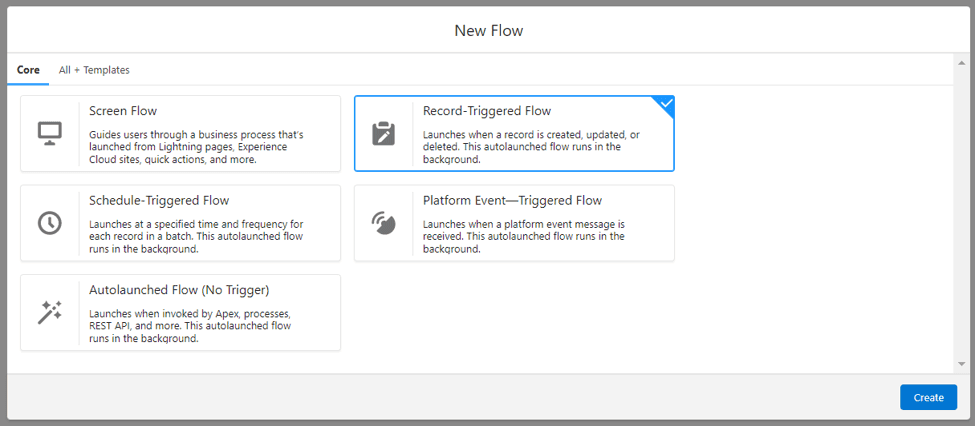
Task: Select the Screen Flow title
Action: coord(123,111)
